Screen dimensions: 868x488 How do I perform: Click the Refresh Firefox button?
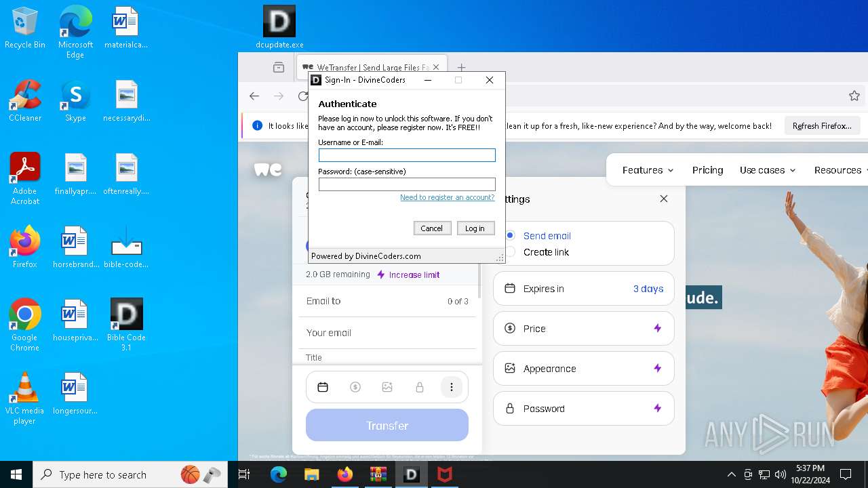pyautogui.click(x=822, y=126)
